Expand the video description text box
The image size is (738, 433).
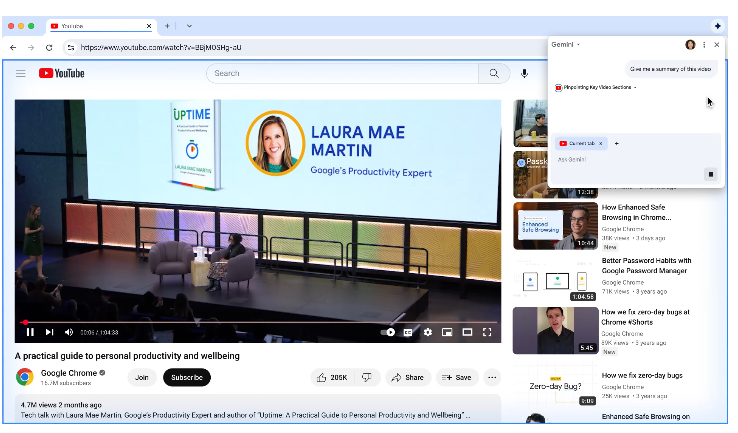point(258,410)
